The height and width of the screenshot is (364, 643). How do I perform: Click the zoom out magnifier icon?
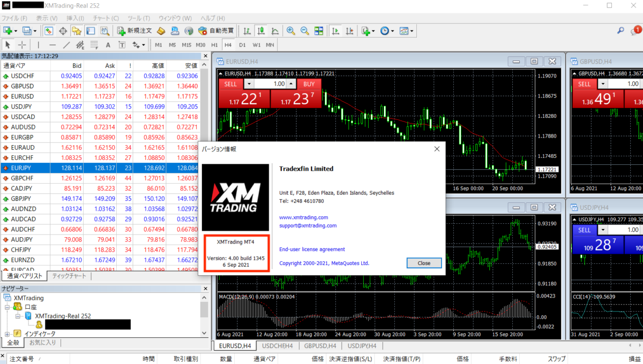click(x=304, y=31)
